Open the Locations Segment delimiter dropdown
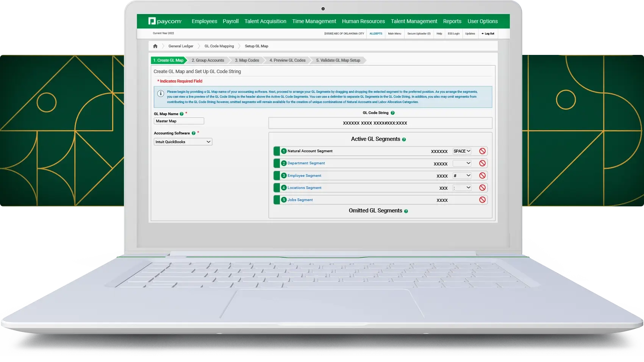The image size is (644, 362). [462, 188]
